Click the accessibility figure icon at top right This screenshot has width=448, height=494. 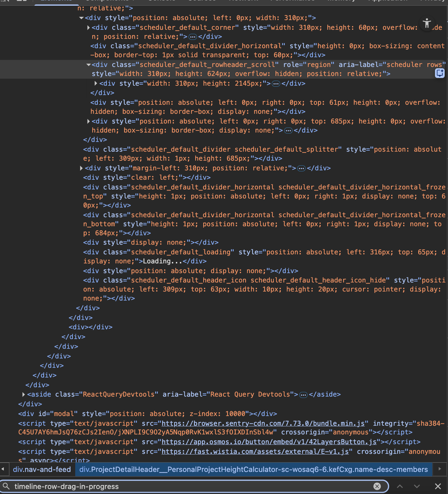[427, 23]
